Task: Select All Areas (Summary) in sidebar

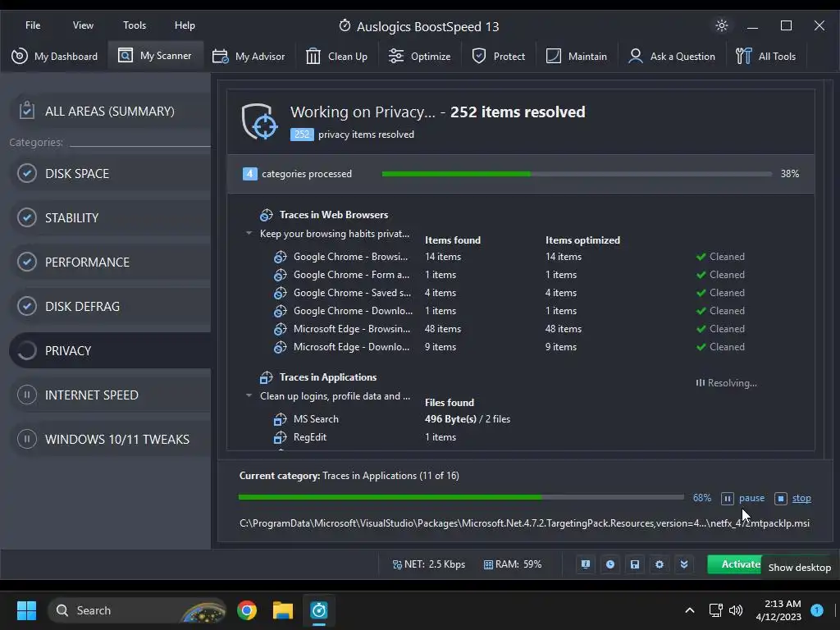Action: coord(110,111)
